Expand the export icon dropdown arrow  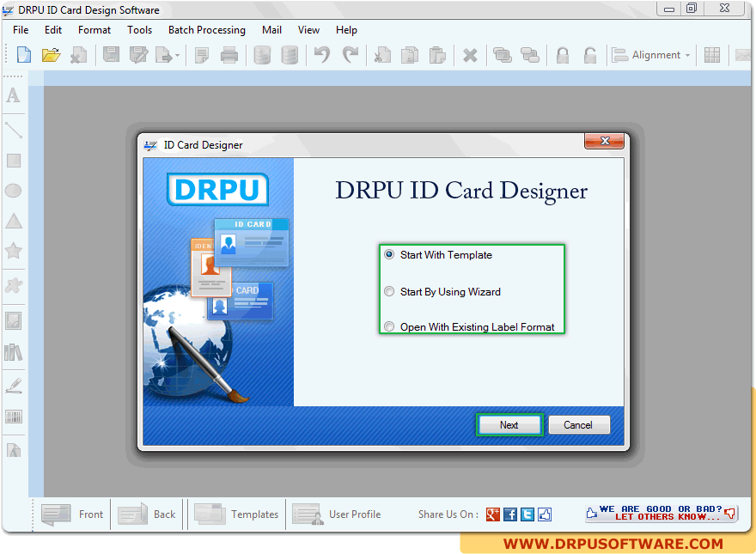click(178, 56)
